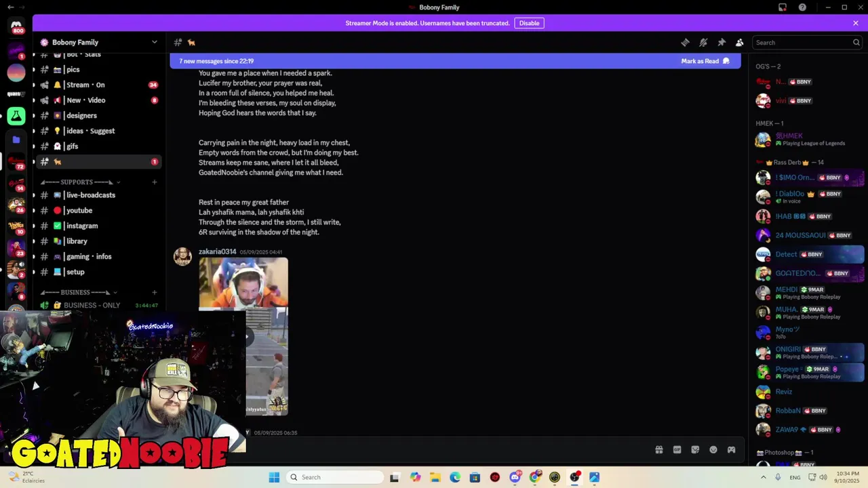Toggle microphone tray icon
Image resolution: width=868 pixels, height=488 pixels.
coord(778,477)
